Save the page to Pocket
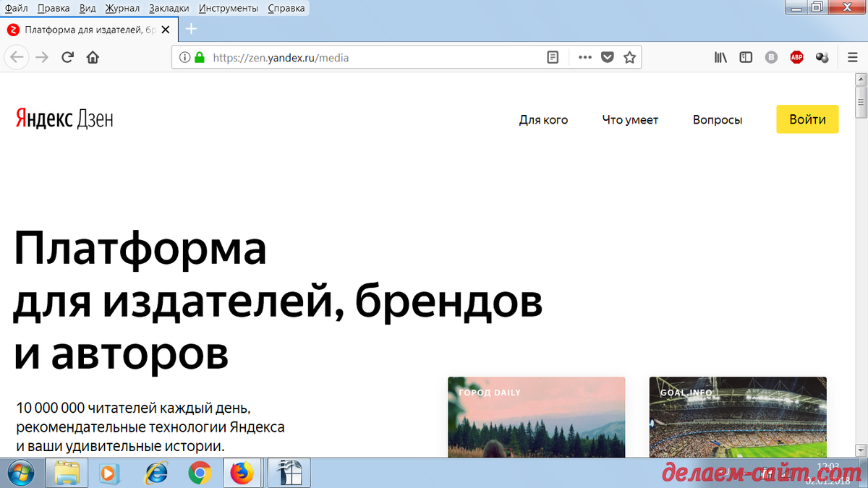 pos(608,58)
